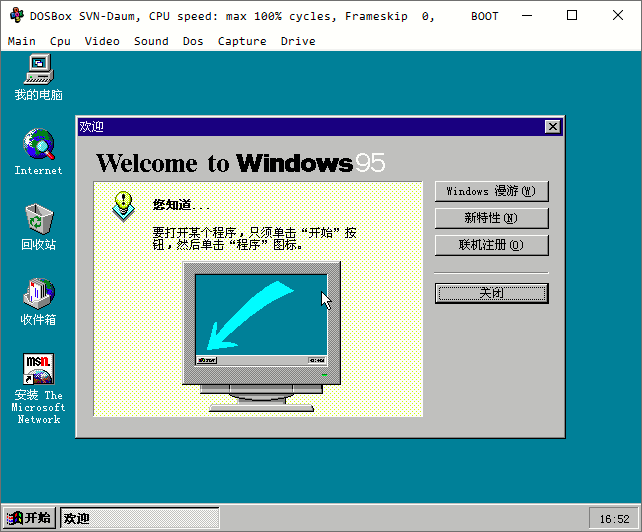Open the Video menu in DOSBox
This screenshot has width=642, height=532.
click(102, 41)
